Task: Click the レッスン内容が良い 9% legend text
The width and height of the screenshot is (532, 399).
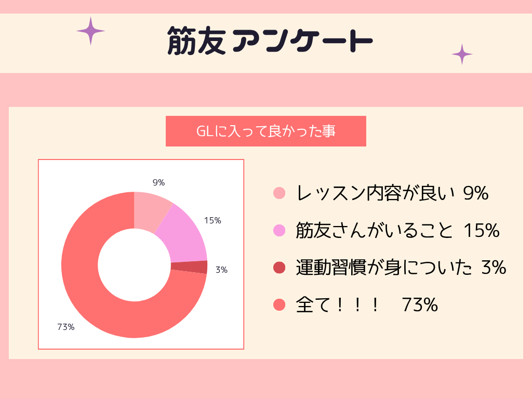Action: tap(392, 193)
